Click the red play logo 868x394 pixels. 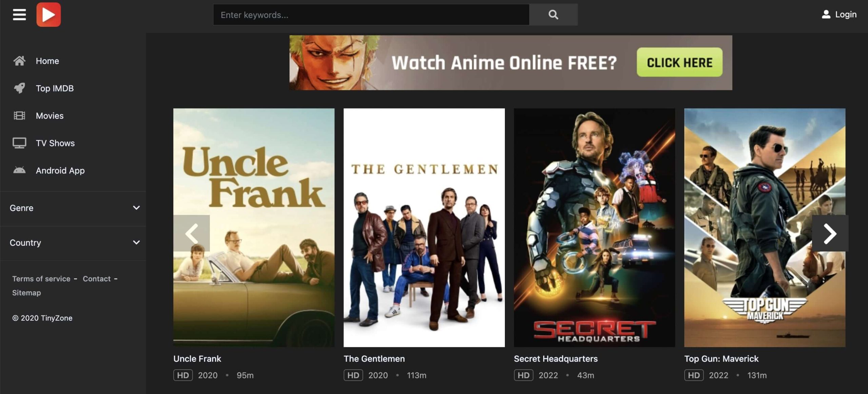pyautogui.click(x=48, y=15)
